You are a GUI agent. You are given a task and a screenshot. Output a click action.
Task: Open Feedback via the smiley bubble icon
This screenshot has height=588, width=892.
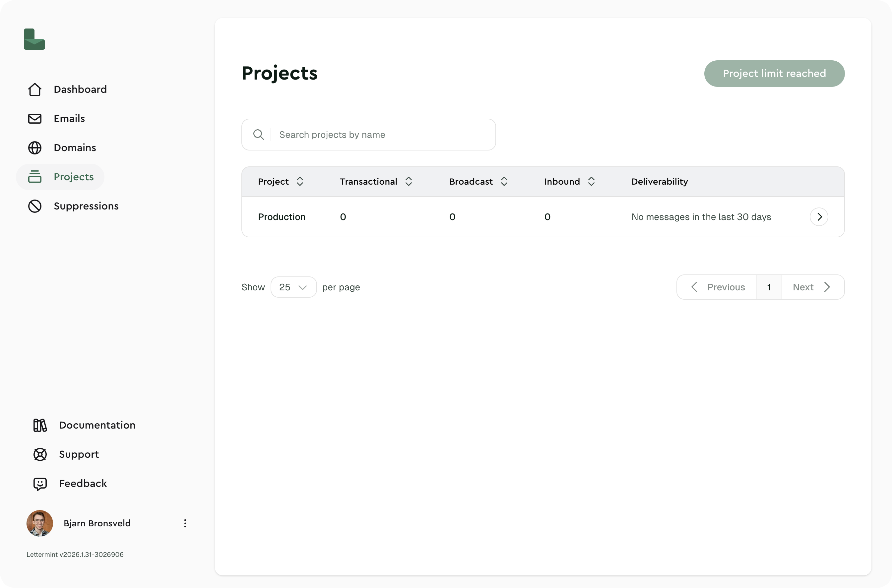click(39, 483)
